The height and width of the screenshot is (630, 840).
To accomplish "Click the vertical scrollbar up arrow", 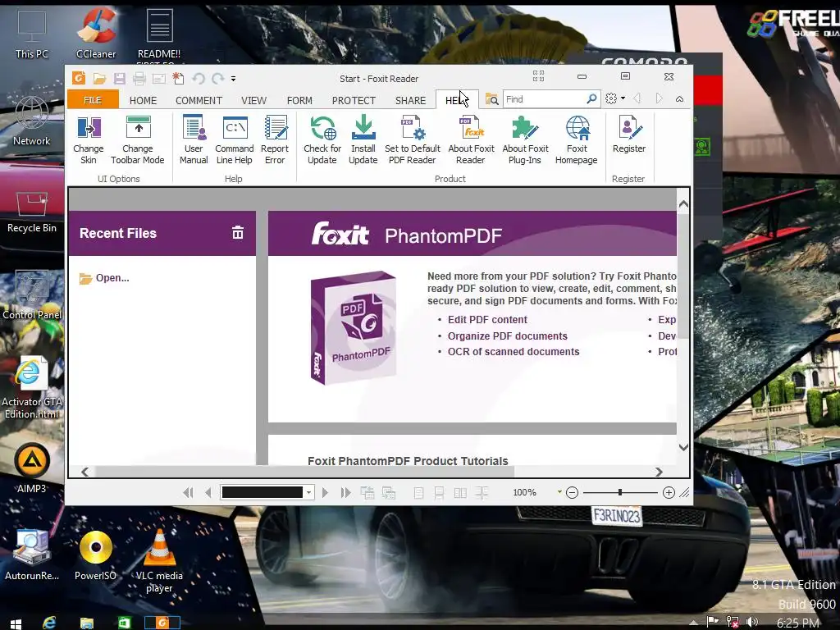I will (x=683, y=204).
